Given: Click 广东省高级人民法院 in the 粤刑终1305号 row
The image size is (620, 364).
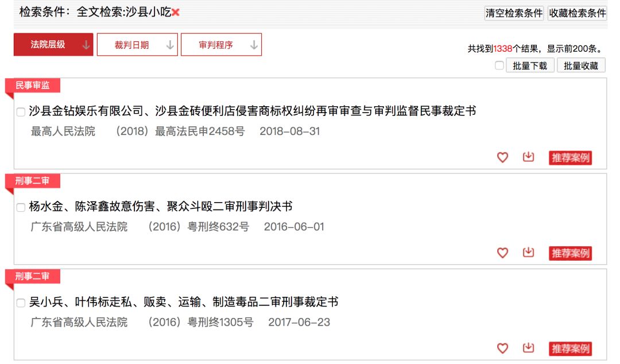Looking at the screenshot, I should [79, 323].
